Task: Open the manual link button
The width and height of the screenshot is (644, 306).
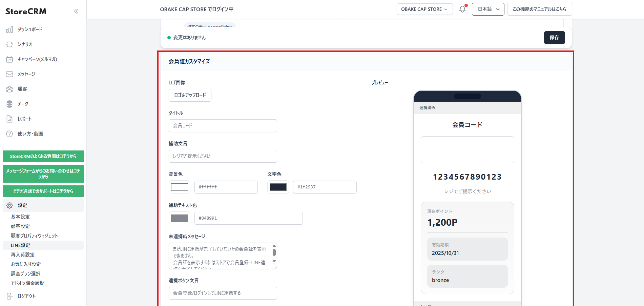Action: coord(539,9)
